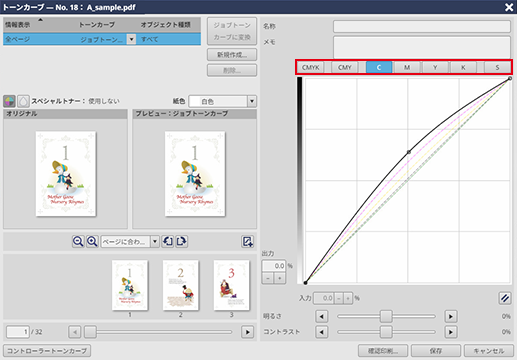
Task: Click the preview edit icon beside rotate buttons
Action: [x=247, y=241]
